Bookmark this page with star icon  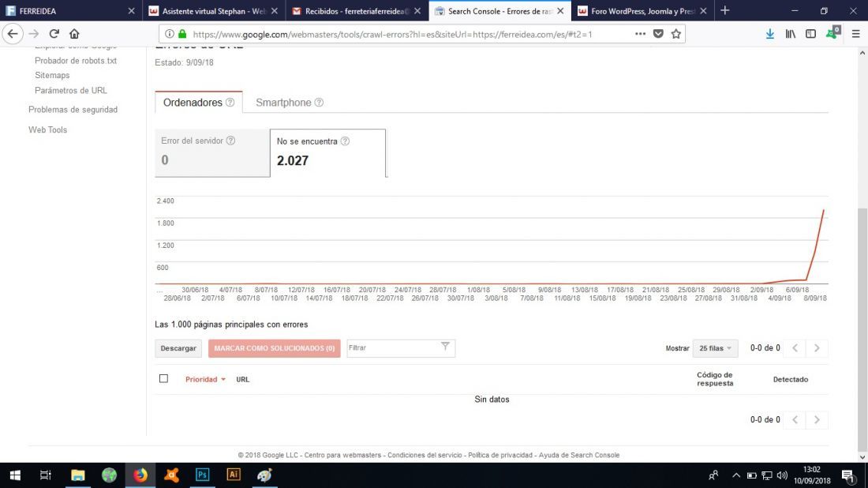[676, 34]
